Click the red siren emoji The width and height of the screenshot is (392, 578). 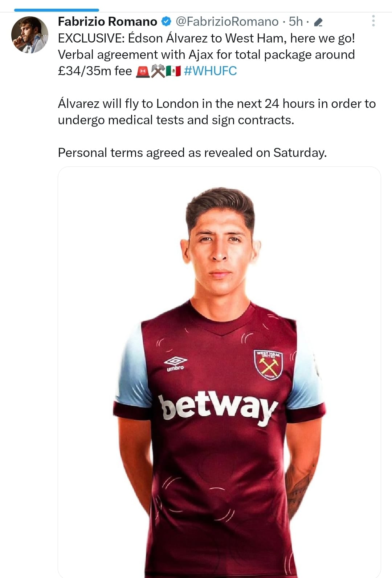coord(142,71)
